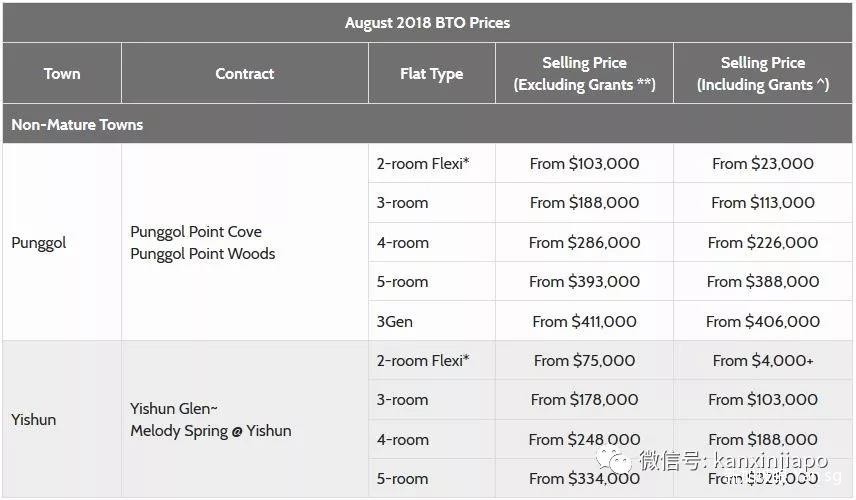This screenshot has width=856, height=500.
Task: Click the "From $23,000" price cell
Action: 763,163
